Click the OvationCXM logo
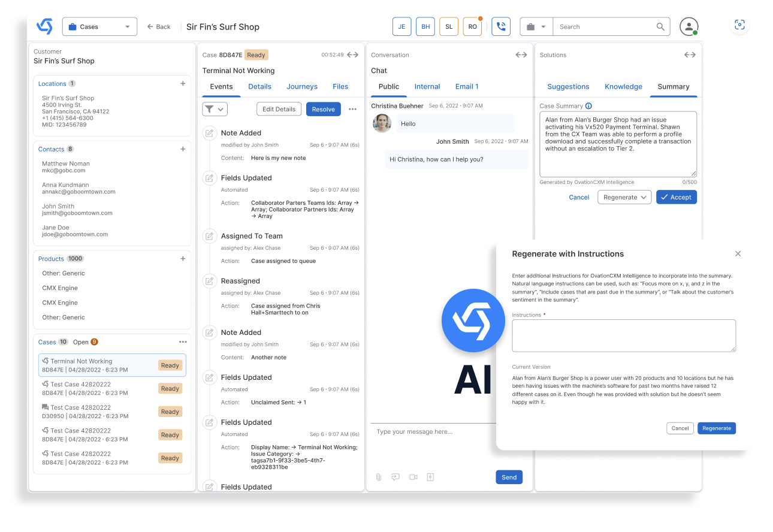The image size is (773, 532). (43, 26)
